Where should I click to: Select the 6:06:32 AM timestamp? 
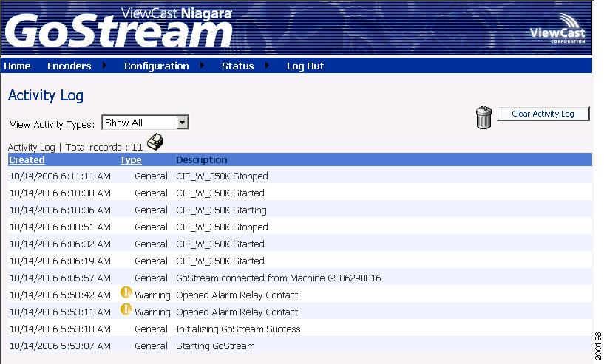point(60,244)
